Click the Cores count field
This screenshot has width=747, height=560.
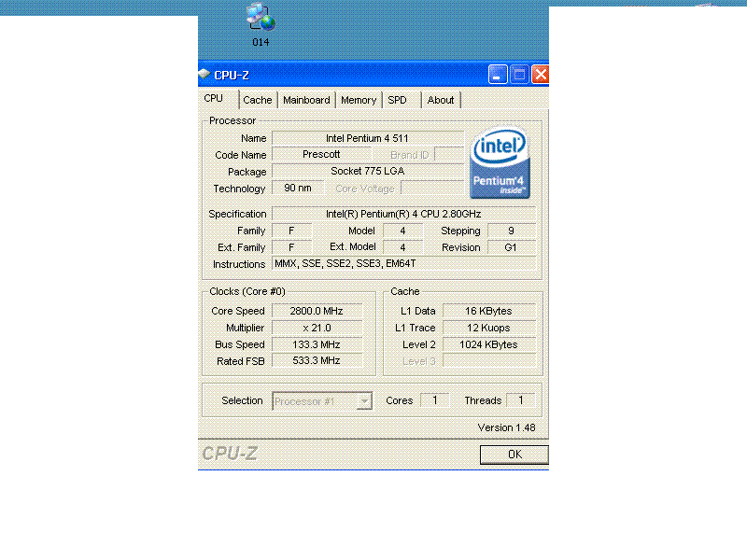(434, 400)
